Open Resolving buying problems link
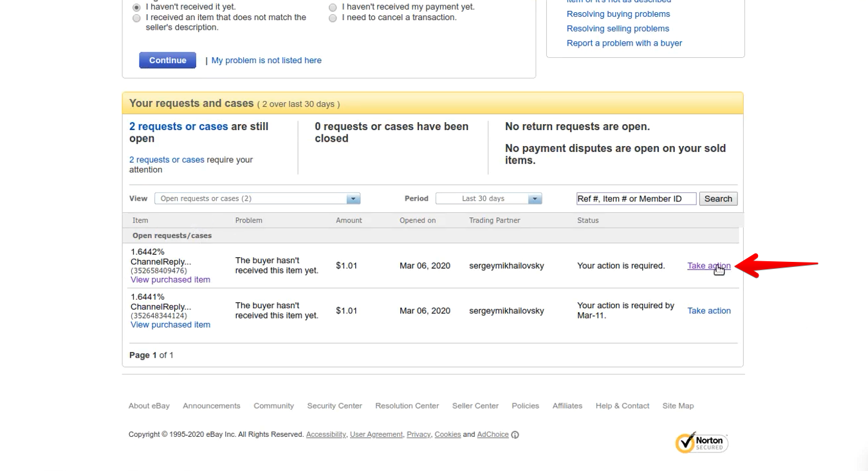 point(618,14)
